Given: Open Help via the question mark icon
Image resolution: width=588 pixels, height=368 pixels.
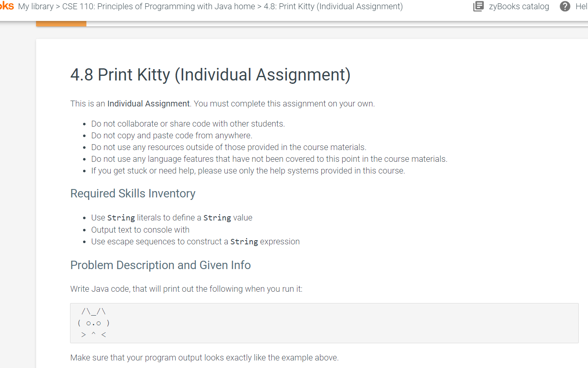Looking at the screenshot, I should (x=565, y=6).
